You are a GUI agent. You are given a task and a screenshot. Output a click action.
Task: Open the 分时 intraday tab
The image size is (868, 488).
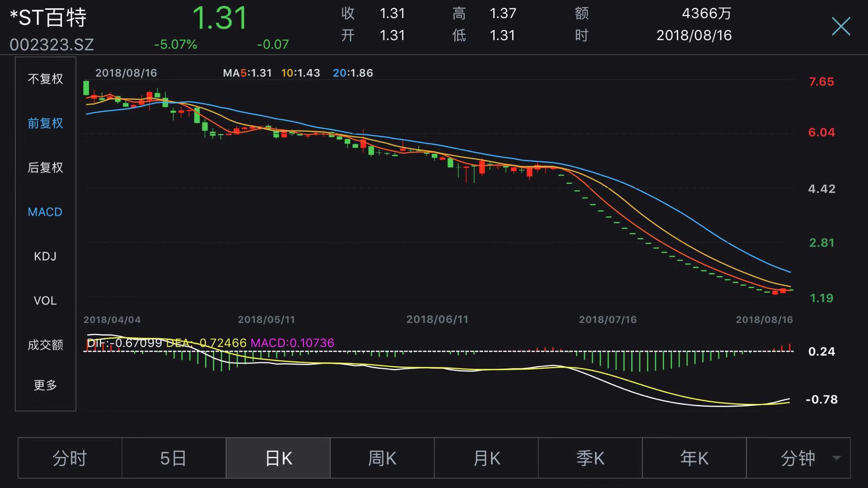(70, 458)
